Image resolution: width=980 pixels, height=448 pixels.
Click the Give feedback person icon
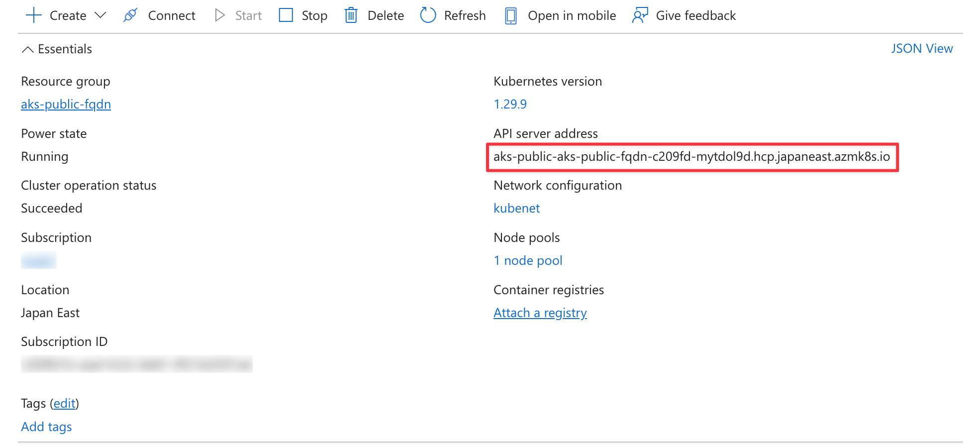[640, 15]
